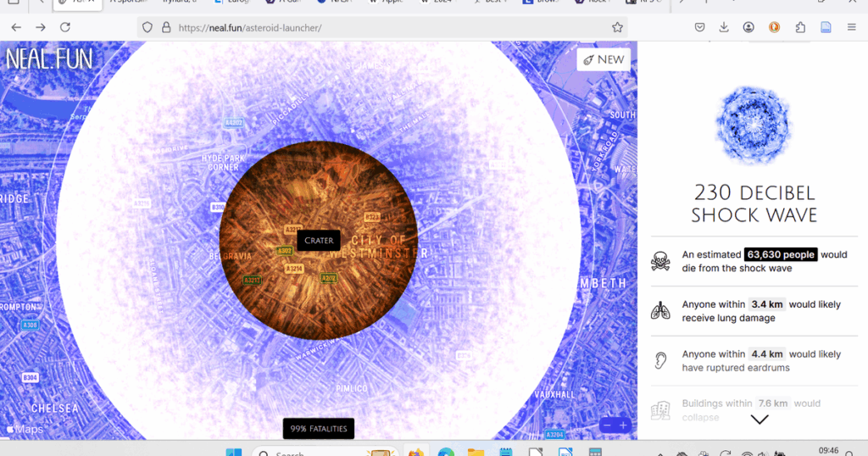868x456 pixels.
Task: Click the shock wave illustration
Action: click(x=754, y=125)
